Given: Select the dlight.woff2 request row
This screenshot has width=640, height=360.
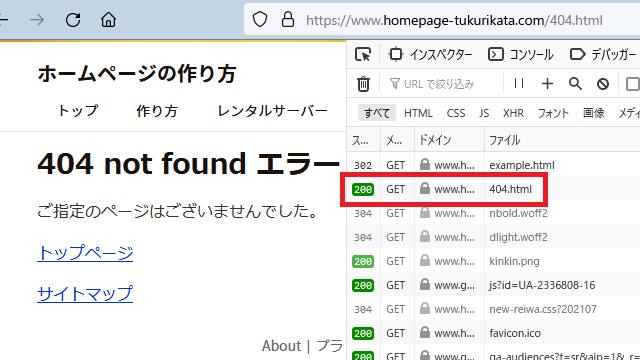Looking at the screenshot, I should tap(493, 237).
